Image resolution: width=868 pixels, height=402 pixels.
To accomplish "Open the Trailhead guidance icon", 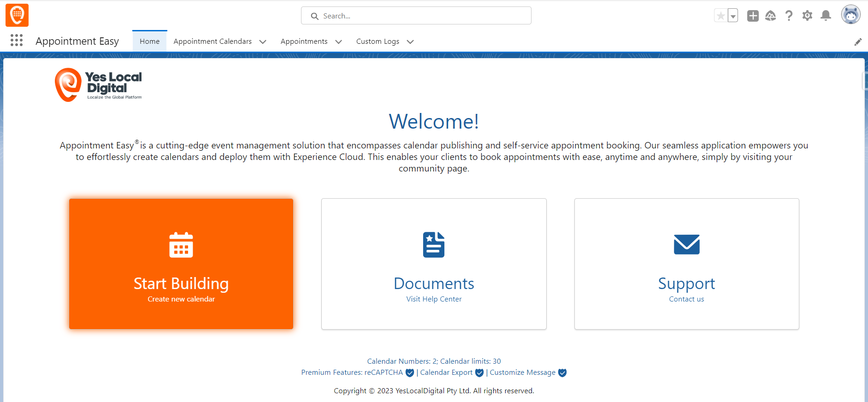I will 770,16.
